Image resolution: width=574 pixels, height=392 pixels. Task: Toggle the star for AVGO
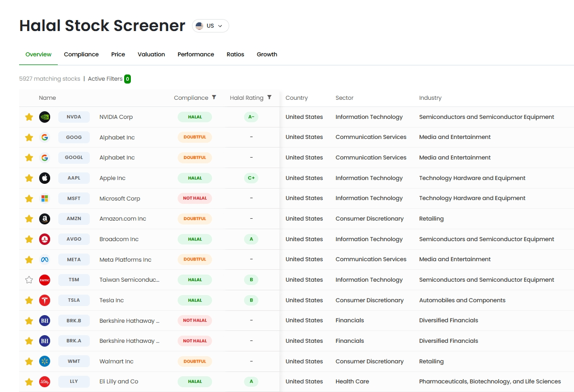click(x=29, y=239)
